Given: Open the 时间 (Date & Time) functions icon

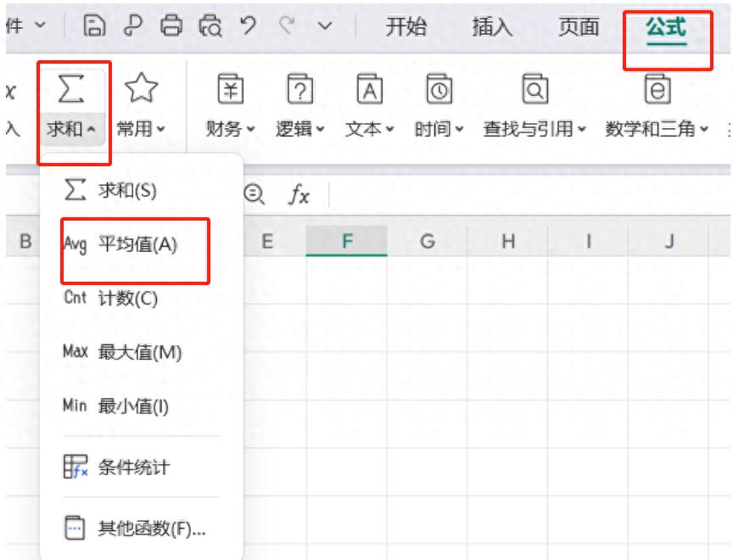Looking at the screenshot, I should point(439,89).
